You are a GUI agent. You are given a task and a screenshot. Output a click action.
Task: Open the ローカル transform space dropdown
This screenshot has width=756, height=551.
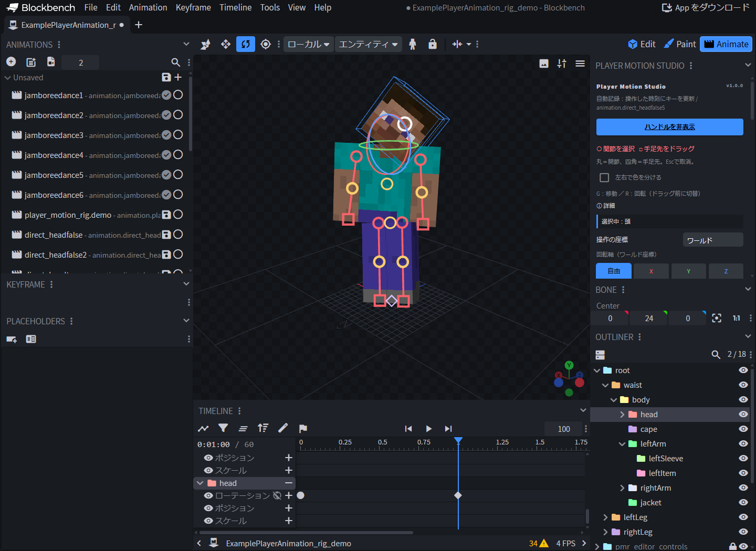click(x=308, y=44)
